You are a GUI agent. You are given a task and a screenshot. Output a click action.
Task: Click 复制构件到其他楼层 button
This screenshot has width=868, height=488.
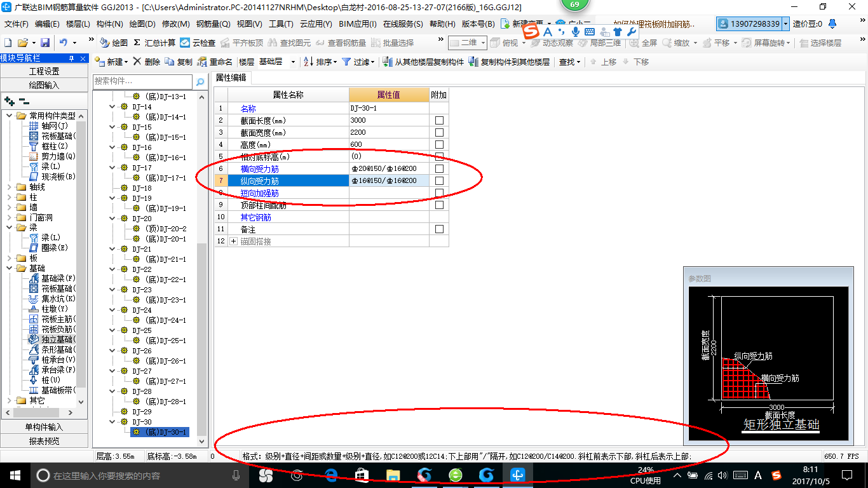(x=509, y=62)
